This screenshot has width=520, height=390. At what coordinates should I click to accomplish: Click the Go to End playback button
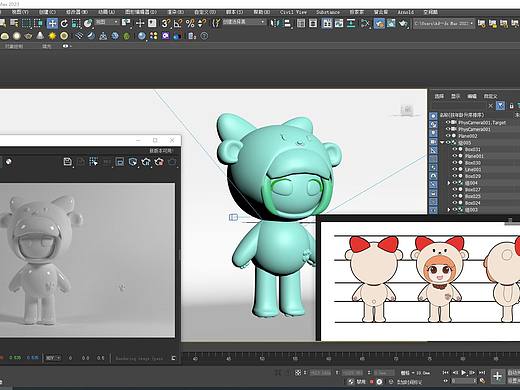pyautogui.click(x=482, y=373)
